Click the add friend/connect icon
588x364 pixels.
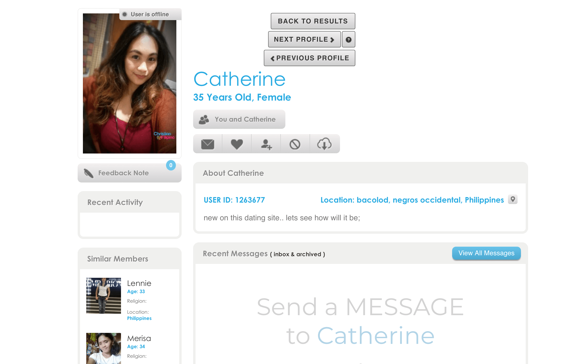pyautogui.click(x=266, y=144)
